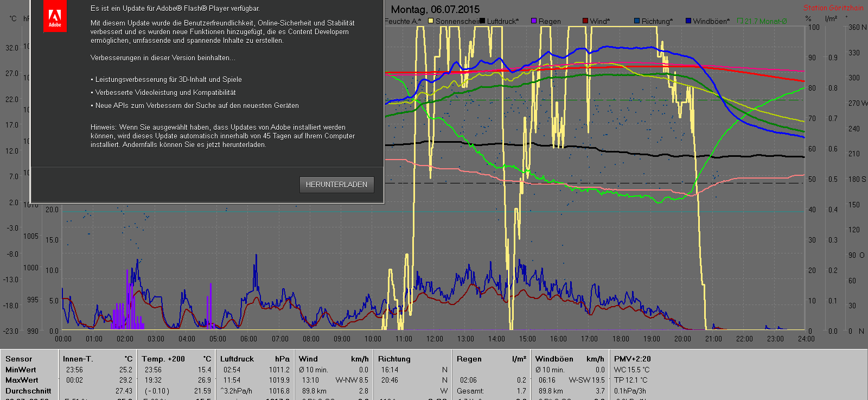Click the HERUNTERLADEN button in Flash dialog
The width and height of the screenshot is (868, 400).
pyautogui.click(x=336, y=185)
